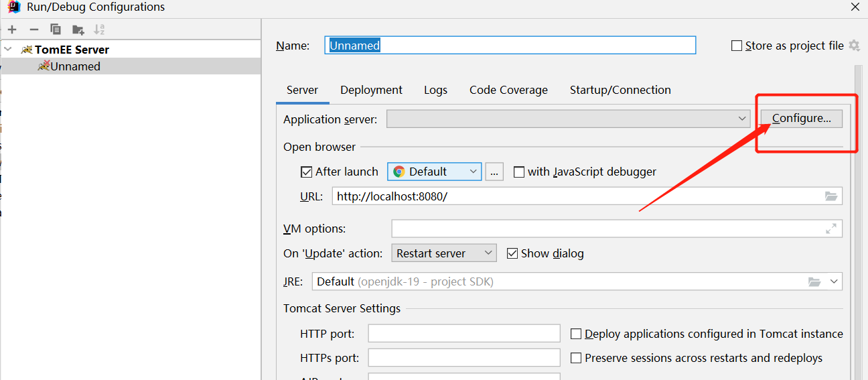
Task: Enable Preserve sessions across restarts and redeploys
Action: pyautogui.click(x=575, y=358)
